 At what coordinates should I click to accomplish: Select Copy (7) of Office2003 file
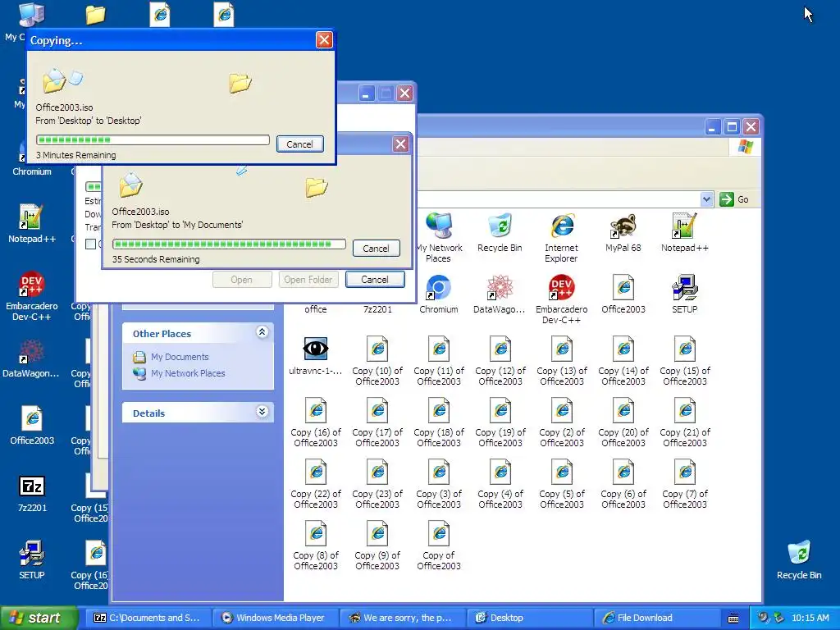tap(685, 483)
